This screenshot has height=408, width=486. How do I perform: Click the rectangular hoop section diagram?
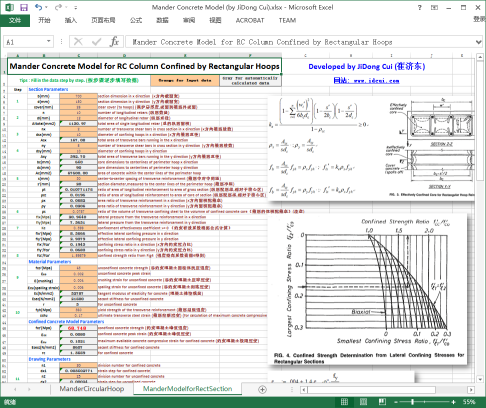click(432, 147)
